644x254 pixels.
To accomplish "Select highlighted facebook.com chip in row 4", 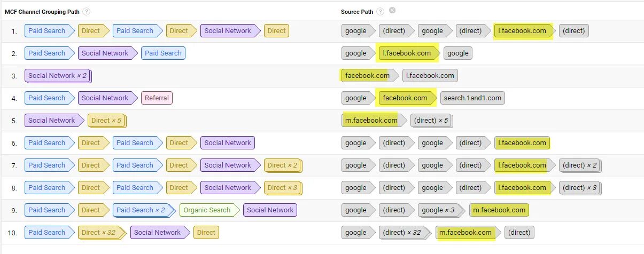I will 405,98.
